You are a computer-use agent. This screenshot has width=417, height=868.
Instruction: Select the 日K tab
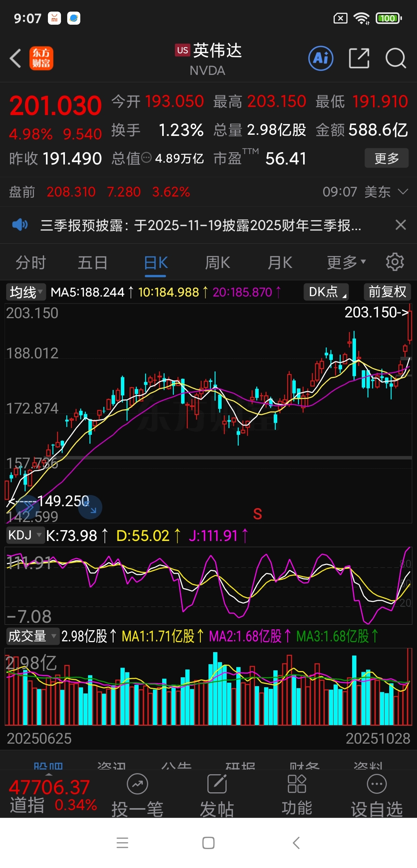(156, 263)
